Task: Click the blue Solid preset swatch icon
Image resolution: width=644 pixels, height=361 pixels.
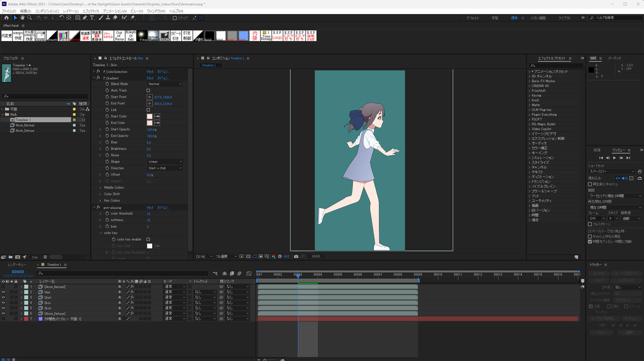Action: [x=243, y=36]
